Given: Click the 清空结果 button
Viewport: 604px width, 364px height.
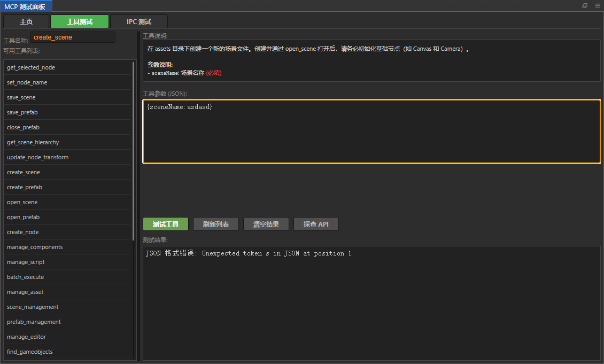Looking at the screenshot, I should tap(266, 224).
